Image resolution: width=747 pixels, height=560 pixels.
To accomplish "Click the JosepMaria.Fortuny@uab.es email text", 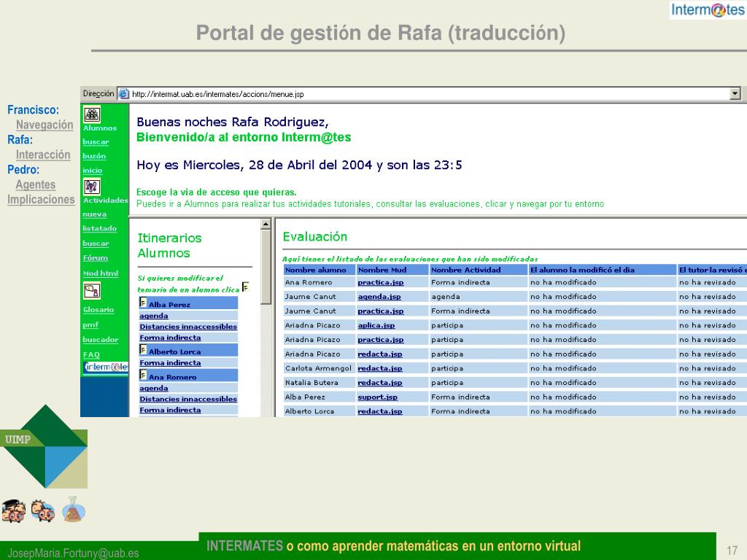I will click(x=74, y=553).
